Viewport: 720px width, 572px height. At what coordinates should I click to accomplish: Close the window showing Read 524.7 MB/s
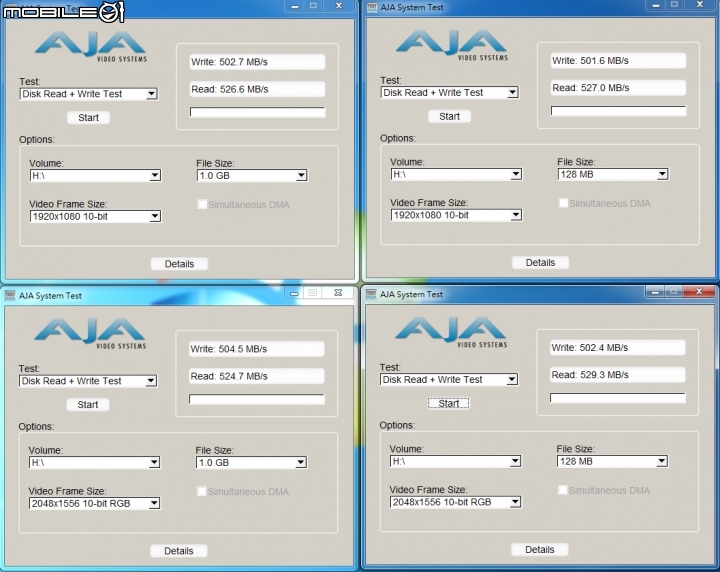[x=338, y=293]
